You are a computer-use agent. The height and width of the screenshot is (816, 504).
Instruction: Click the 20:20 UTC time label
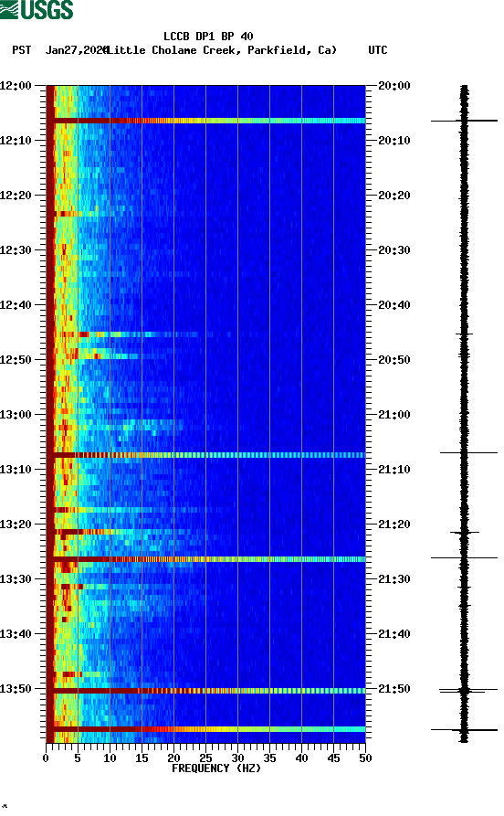click(x=394, y=196)
